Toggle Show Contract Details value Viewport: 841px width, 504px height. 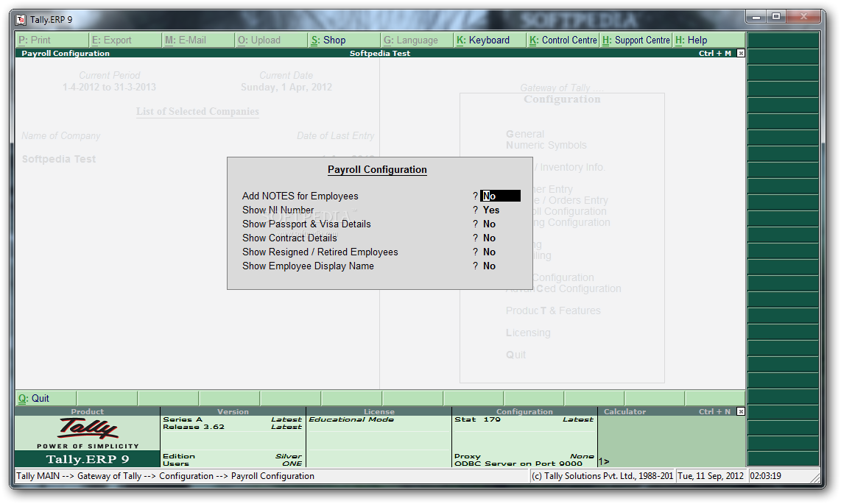pos(489,238)
